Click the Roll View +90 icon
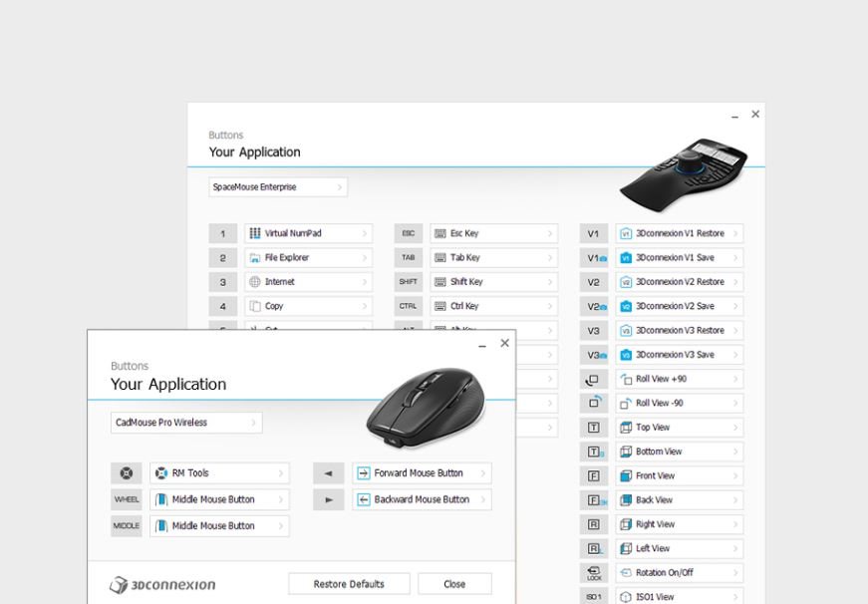The image size is (868, 604). [x=626, y=379]
